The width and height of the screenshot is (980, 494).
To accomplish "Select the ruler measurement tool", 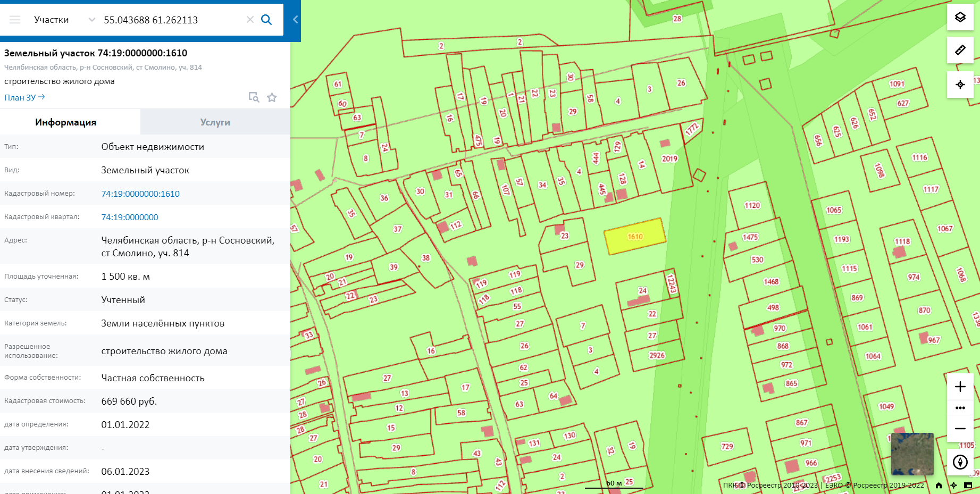I will (960, 50).
